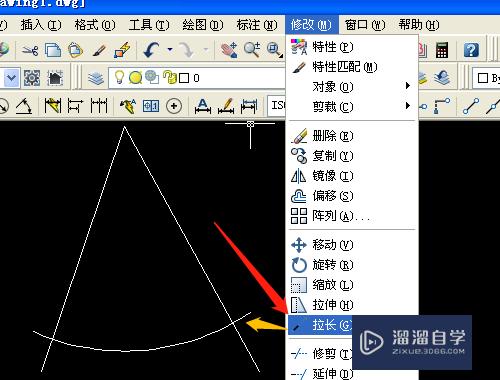Click the Cut scissors icon
This screenshot has height=380, width=500.
click(30, 50)
